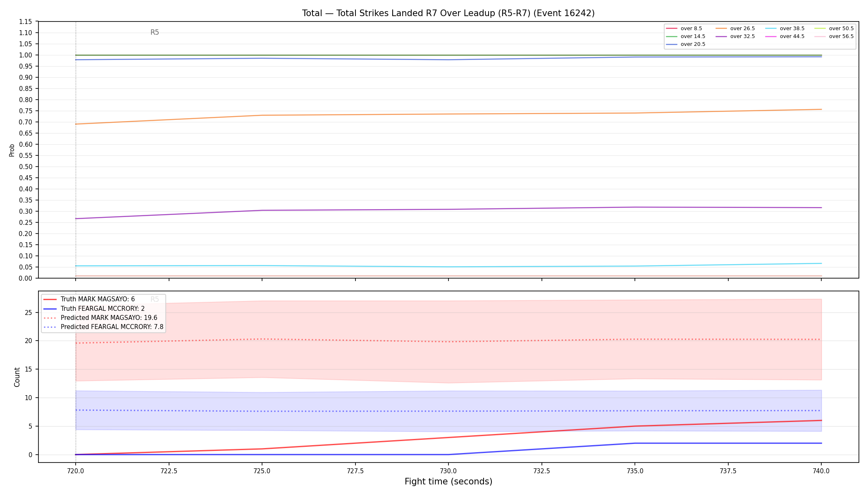This screenshot has width=868, height=496.
Task: Click the orange 'over 26.5' probability line
Action: tap(448, 114)
